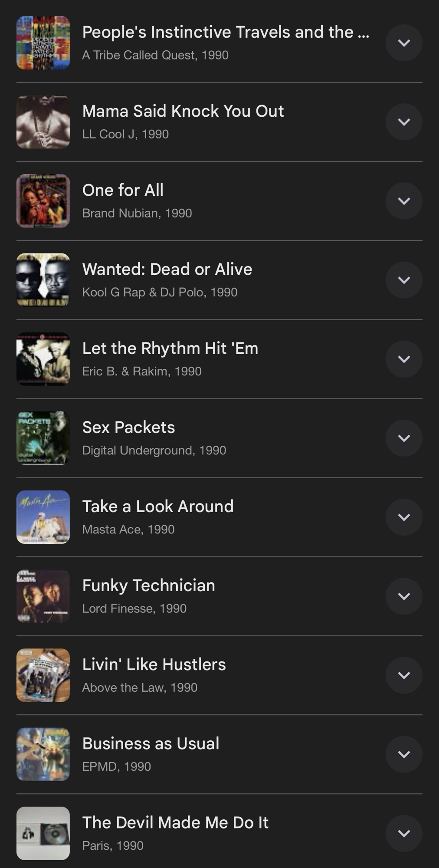Open the Kool G Rap album cover

(43, 280)
